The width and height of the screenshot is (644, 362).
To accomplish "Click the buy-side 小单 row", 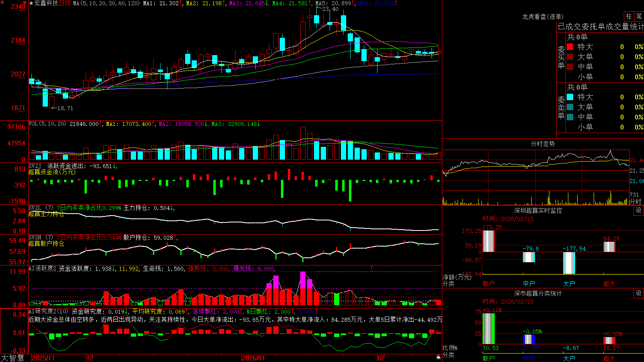I will (605, 77).
